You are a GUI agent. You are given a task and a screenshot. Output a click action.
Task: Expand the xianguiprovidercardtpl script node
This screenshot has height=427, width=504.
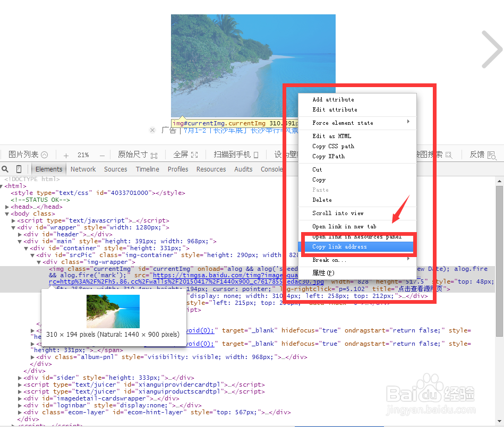coord(20,385)
